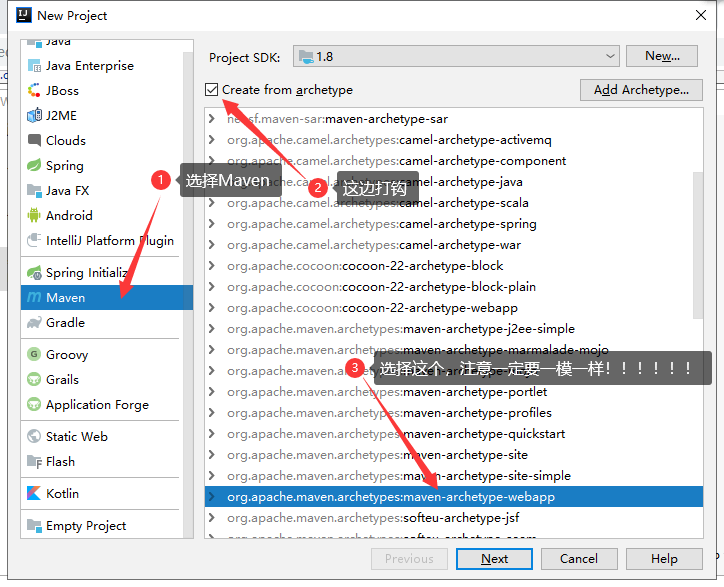The height and width of the screenshot is (587, 724).
Task: Open Help for New Project
Action: tap(664, 559)
